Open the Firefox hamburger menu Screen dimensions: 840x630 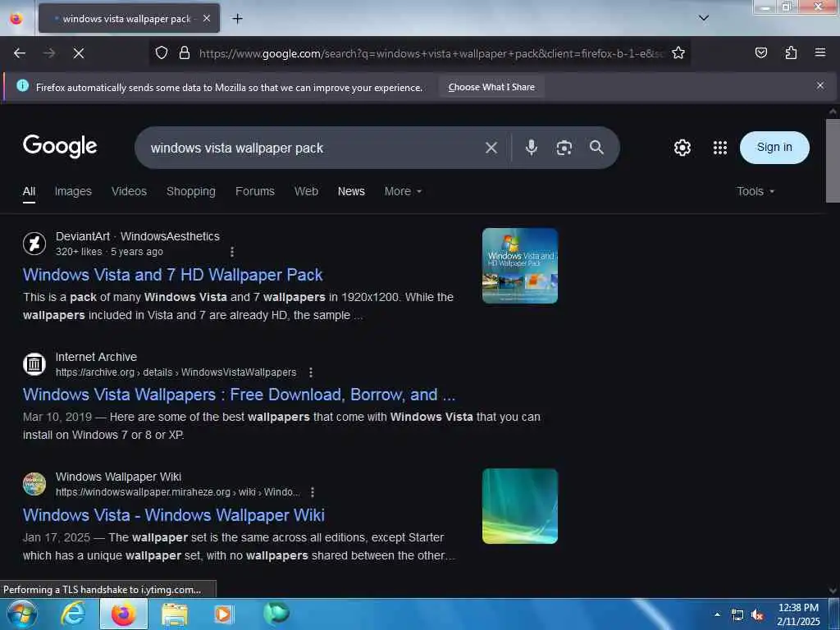point(820,52)
